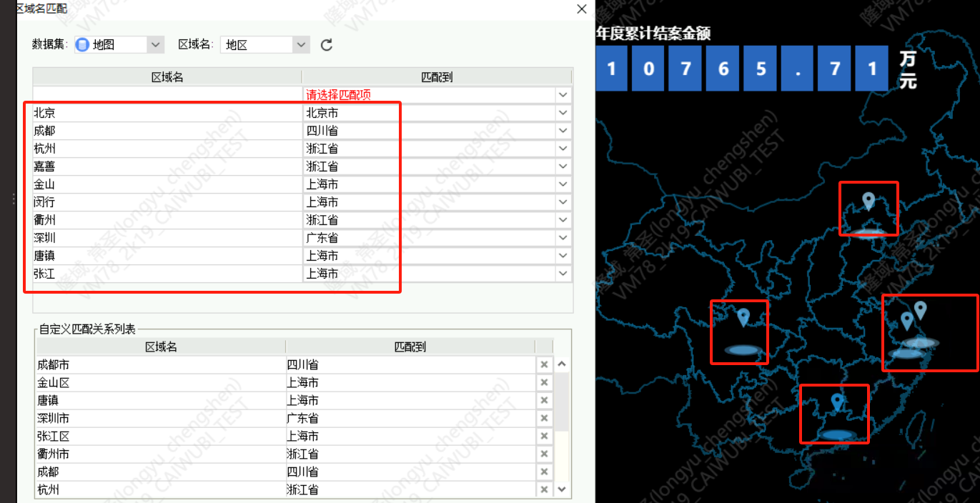Click the digit tile showing 5

pyautogui.click(x=761, y=69)
